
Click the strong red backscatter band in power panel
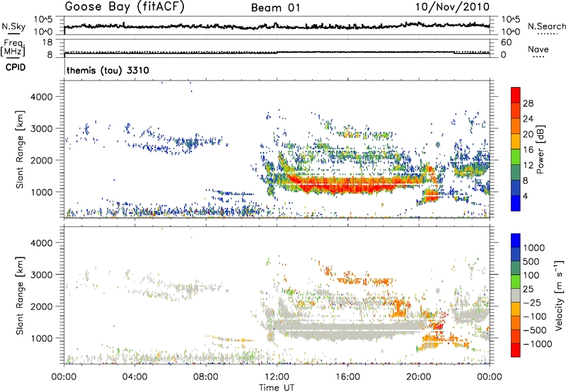pyautogui.click(x=354, y=184)
